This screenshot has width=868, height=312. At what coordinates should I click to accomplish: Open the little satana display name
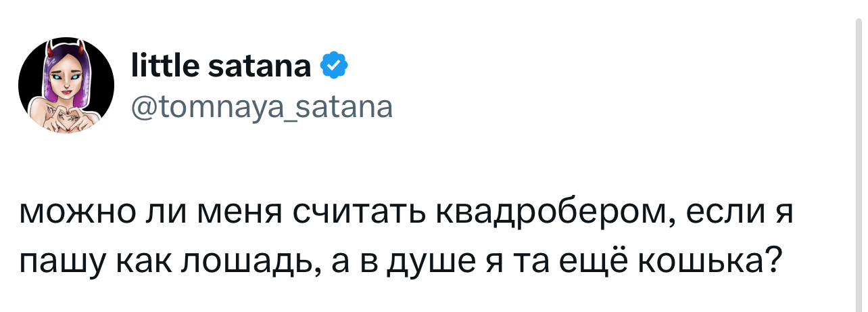(x=222, y=66)
